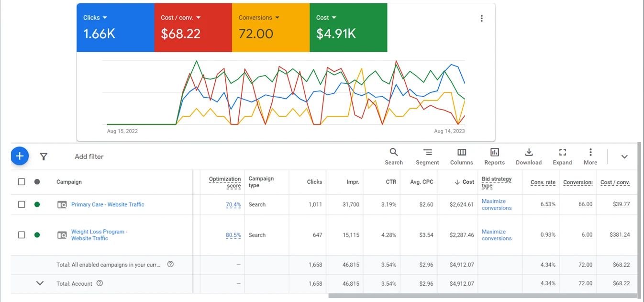Viewport: 644px width, 302px height.
Task: Expand the table with Expand icon
Action: click(562, 153)
